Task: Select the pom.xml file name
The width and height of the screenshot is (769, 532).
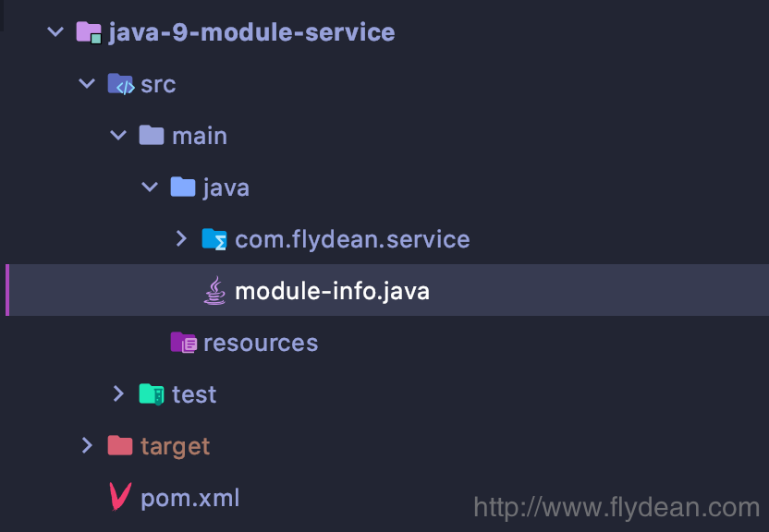Action: pyautogui.click(x=189, y=499)
